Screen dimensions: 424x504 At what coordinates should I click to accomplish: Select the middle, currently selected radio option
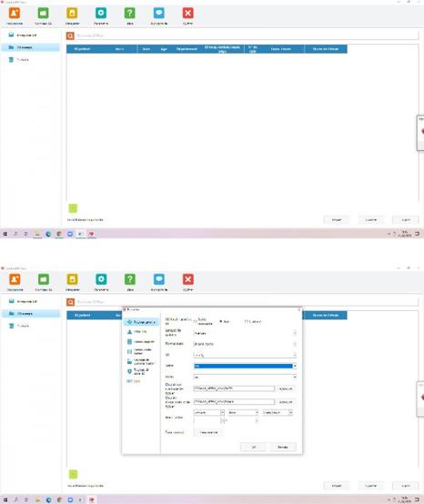pos(221,321)
